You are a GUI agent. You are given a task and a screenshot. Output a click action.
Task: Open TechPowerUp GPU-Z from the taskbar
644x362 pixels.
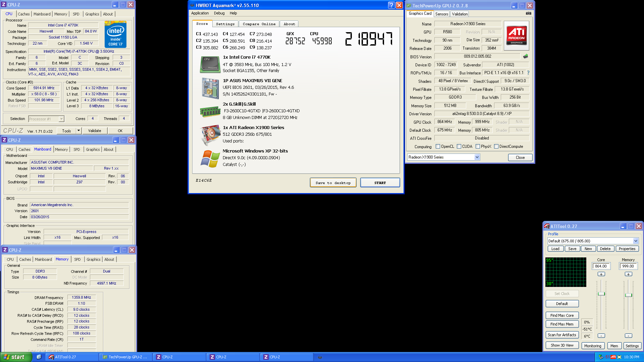point(125,357)
